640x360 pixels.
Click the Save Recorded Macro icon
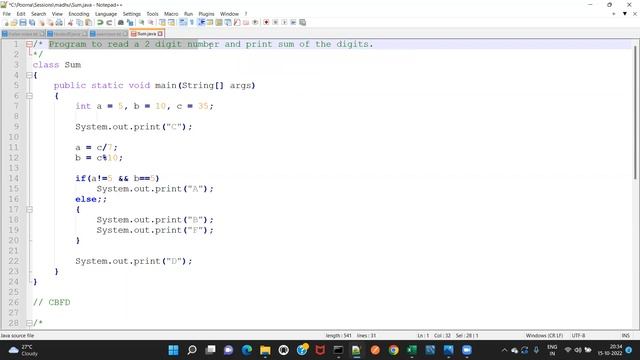[302, 22]
